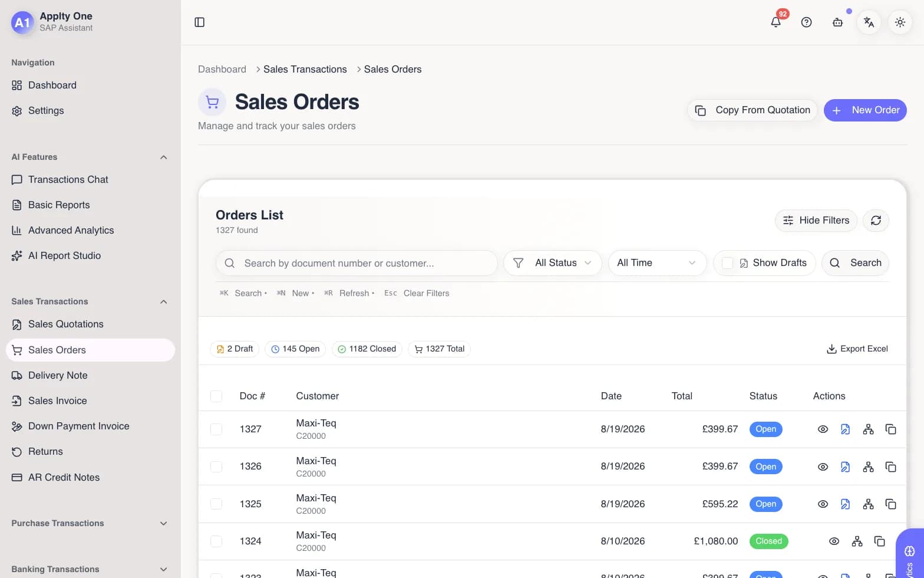Screen dimensions: 924x578
Task: Select the checkbox for order 1326
Action: pos(216,467)
